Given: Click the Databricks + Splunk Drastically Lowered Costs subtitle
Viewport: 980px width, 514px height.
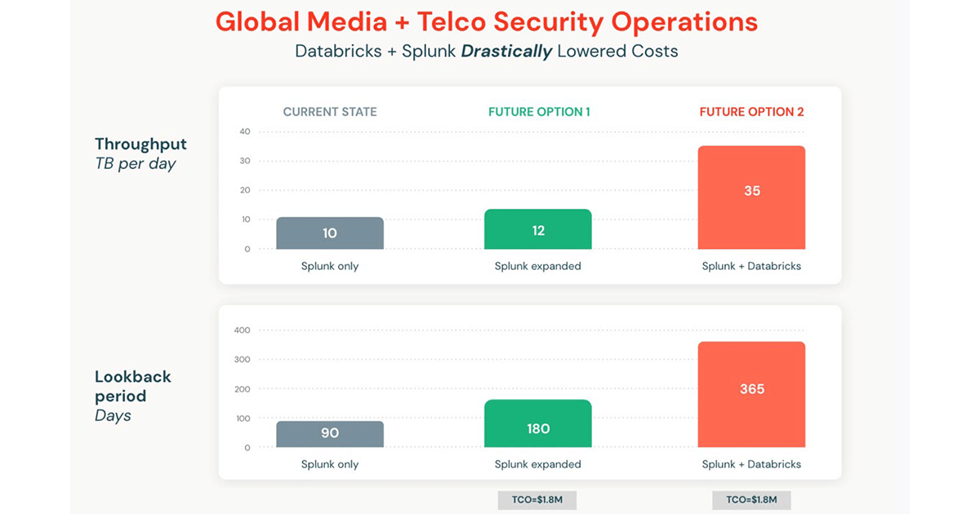Looking at the screenshot, I should pos(487,51).
